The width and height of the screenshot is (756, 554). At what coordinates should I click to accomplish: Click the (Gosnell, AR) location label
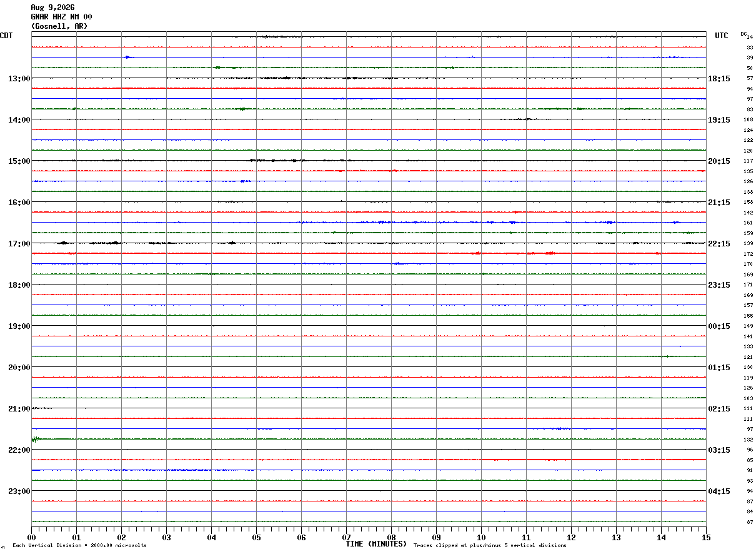coord(59,26)
